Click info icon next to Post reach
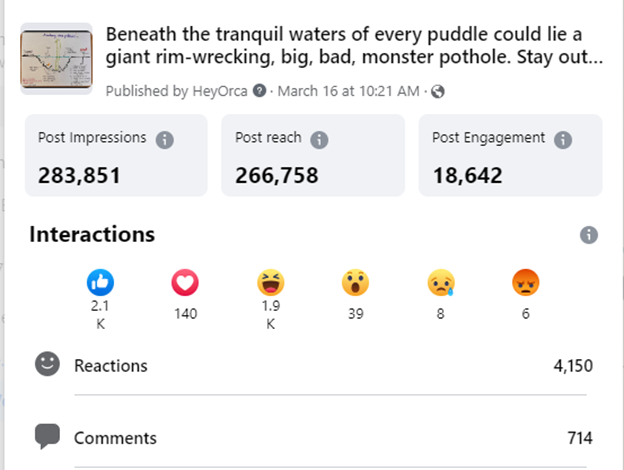624x470 pixels. pos(319,140)
